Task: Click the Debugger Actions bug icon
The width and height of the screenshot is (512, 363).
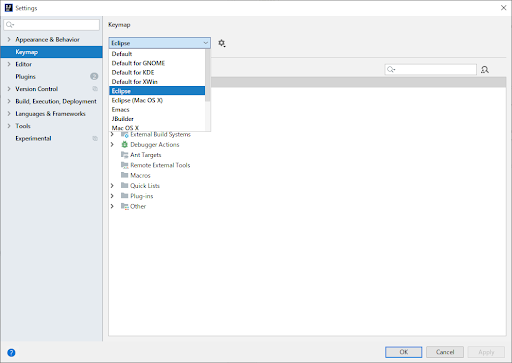Action: [124, 144]
